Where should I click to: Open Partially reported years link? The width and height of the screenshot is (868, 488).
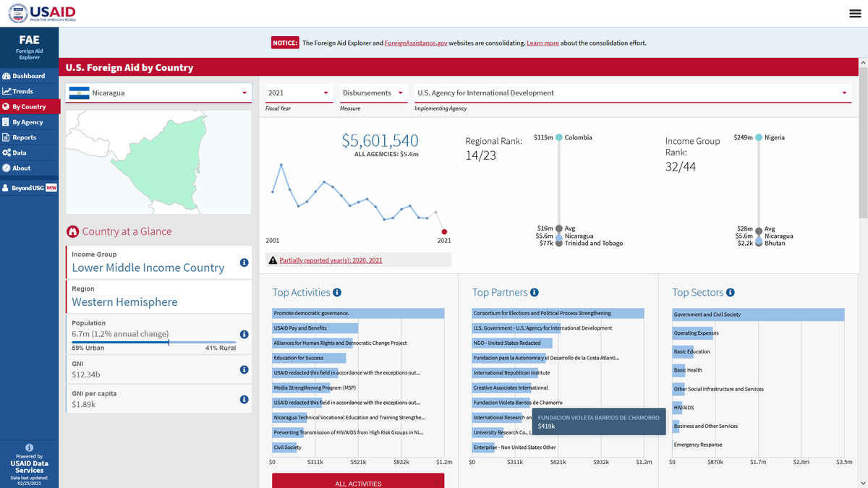[331, 260]
